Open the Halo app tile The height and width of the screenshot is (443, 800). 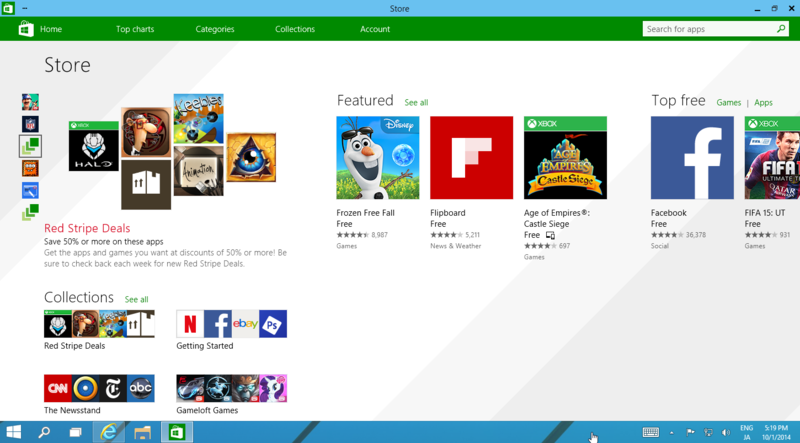point(94,146)
